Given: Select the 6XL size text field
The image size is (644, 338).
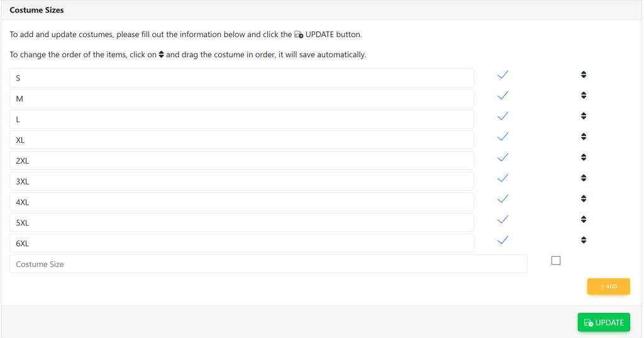Looking at the screenshot, I should (x=241, y=244).
